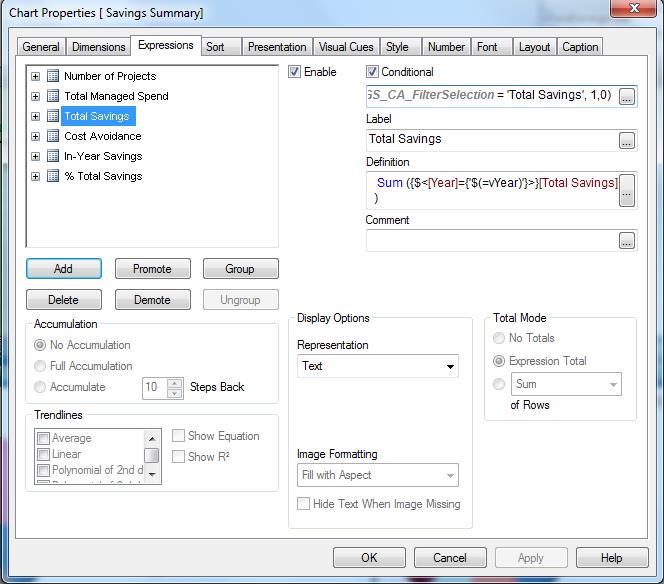
Task: Click the trendlines list scroll down arrow
Action: (152, 474)
